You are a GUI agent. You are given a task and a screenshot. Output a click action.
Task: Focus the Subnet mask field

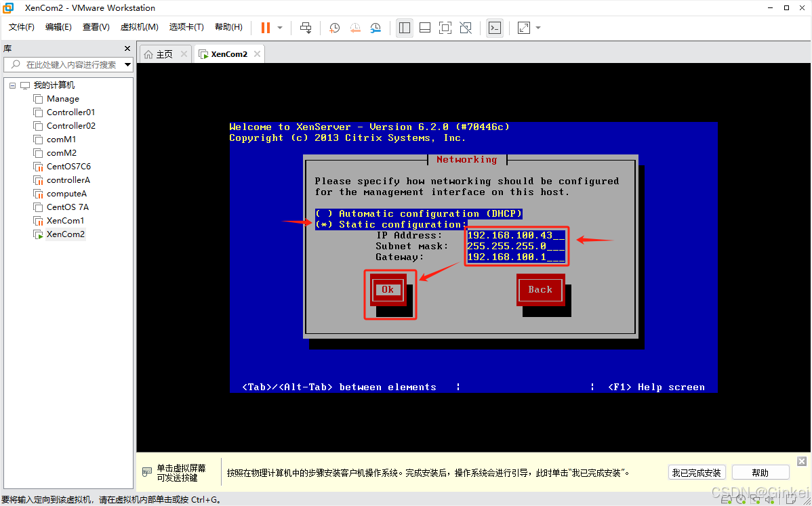[x=516, y=247]
